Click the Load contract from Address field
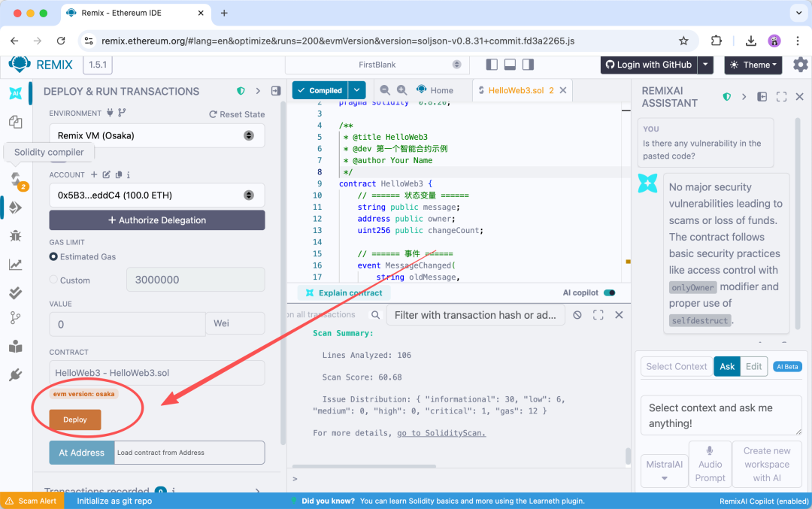The image size is (812, 509). [x=189, y=453]
